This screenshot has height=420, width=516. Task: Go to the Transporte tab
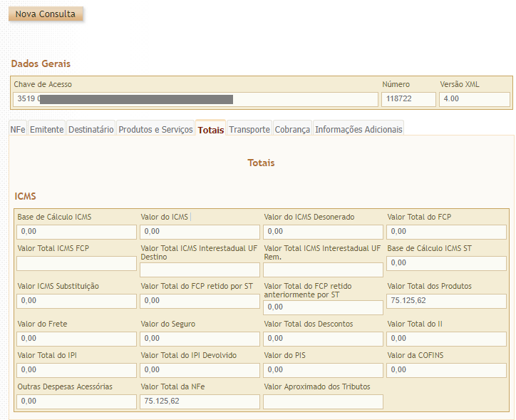249,130
